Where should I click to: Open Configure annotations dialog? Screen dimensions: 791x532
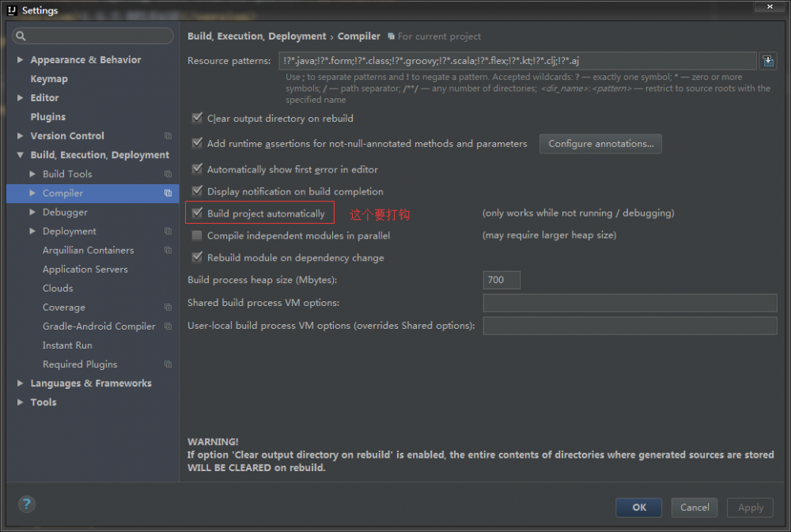point(600,144)
